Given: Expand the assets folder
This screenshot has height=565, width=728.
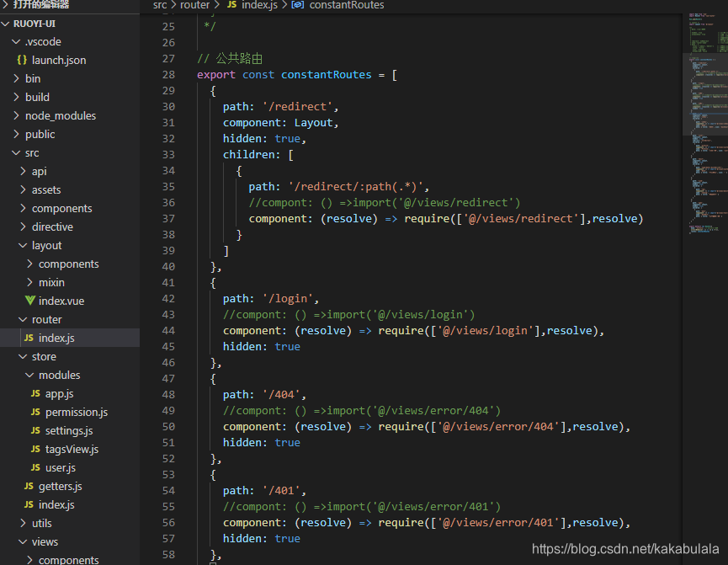Looking at the screenshot, I should [x=23, y=189].
